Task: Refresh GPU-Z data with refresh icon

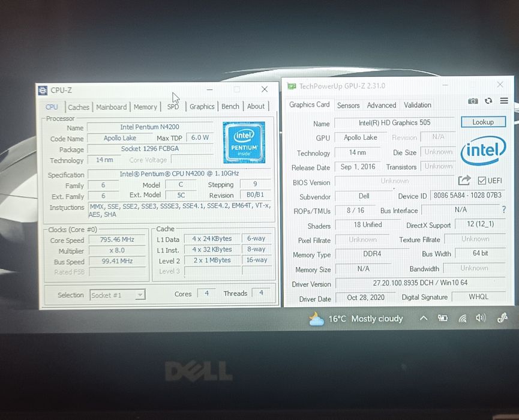Action: pos(488,101)
